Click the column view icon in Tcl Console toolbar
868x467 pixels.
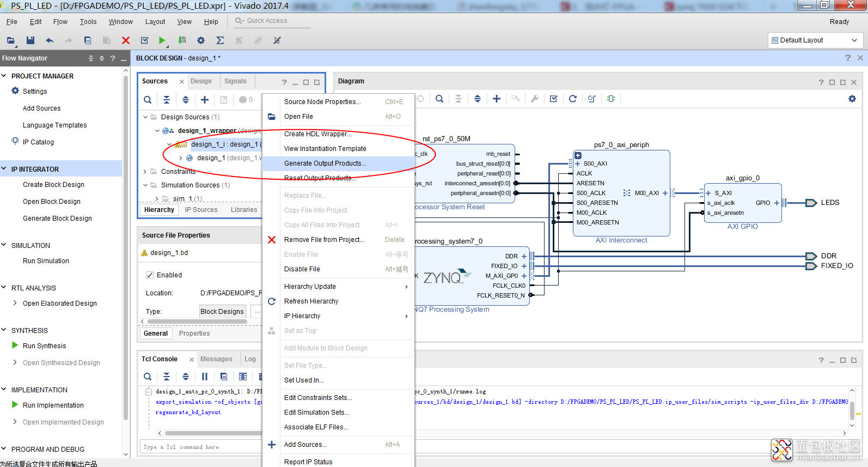point(243,377)
